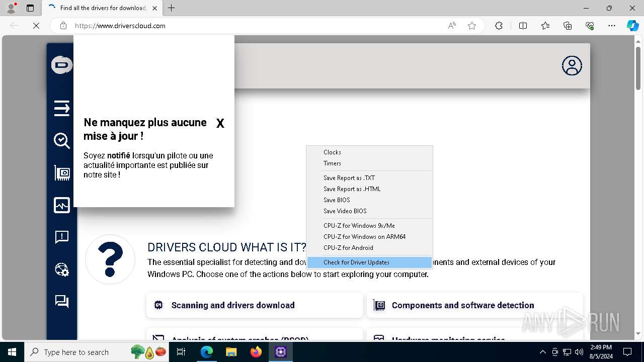Open Scanning and drivers download card
This screenshot has width=644, height=362.
[255, 305]
